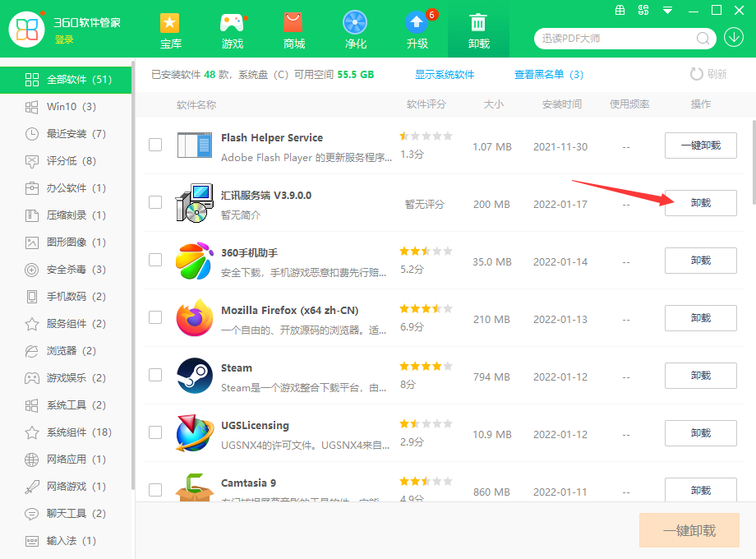Select 办公软件 (1) category

tap(66, 187)
